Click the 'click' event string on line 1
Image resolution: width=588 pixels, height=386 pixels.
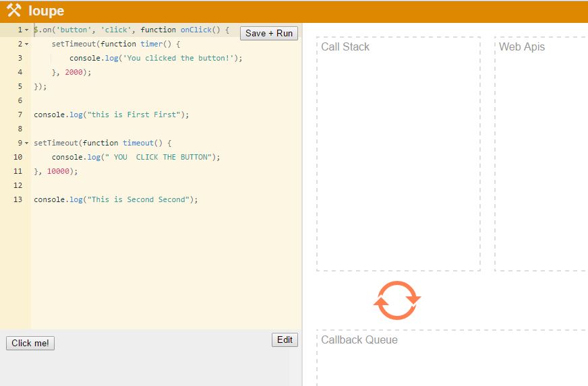pos(116,30)
